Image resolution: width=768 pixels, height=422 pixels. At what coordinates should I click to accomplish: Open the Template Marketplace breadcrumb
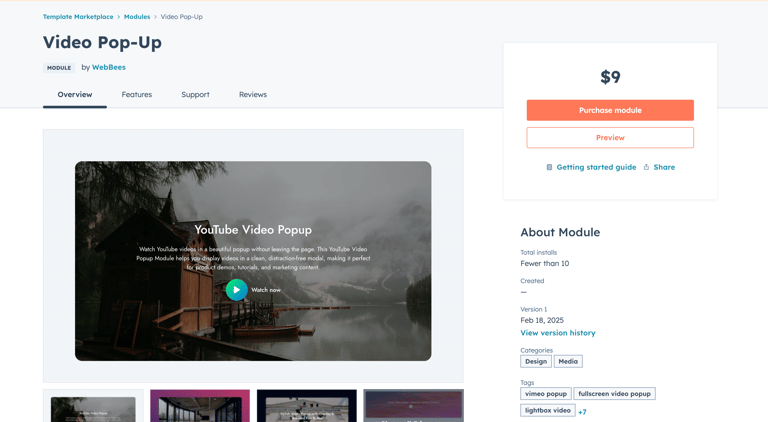(78, 17)
